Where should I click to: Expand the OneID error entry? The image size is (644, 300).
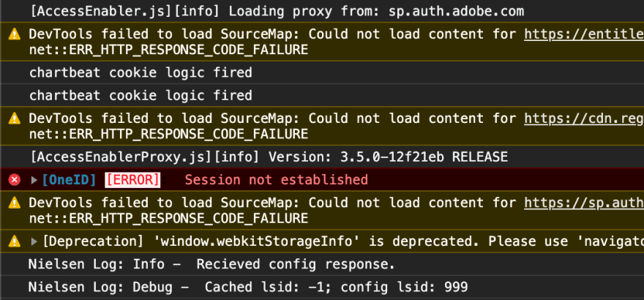34,180
